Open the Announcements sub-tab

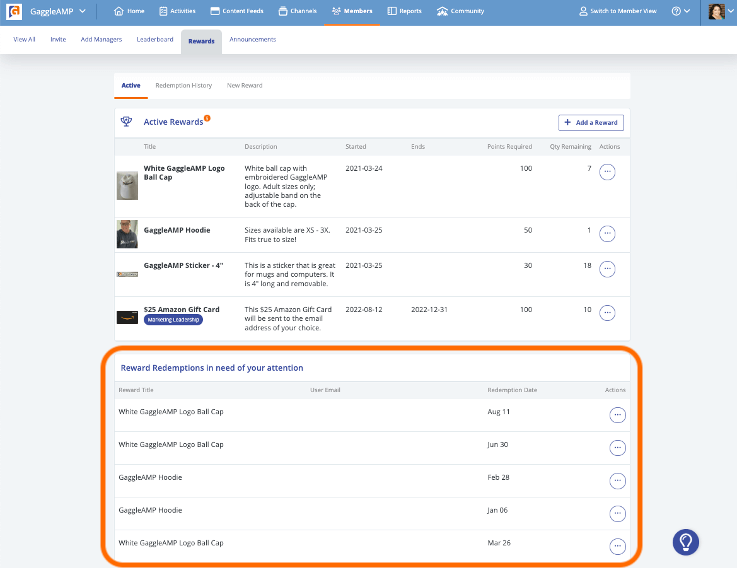(x=252, y=39)
